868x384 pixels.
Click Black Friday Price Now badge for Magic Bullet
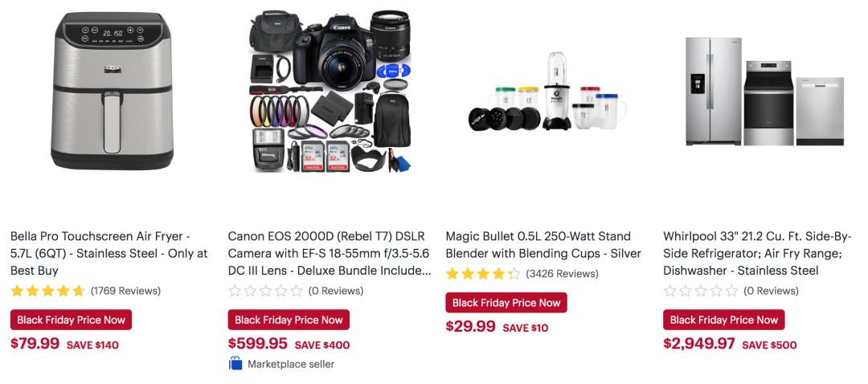(506, 303)
